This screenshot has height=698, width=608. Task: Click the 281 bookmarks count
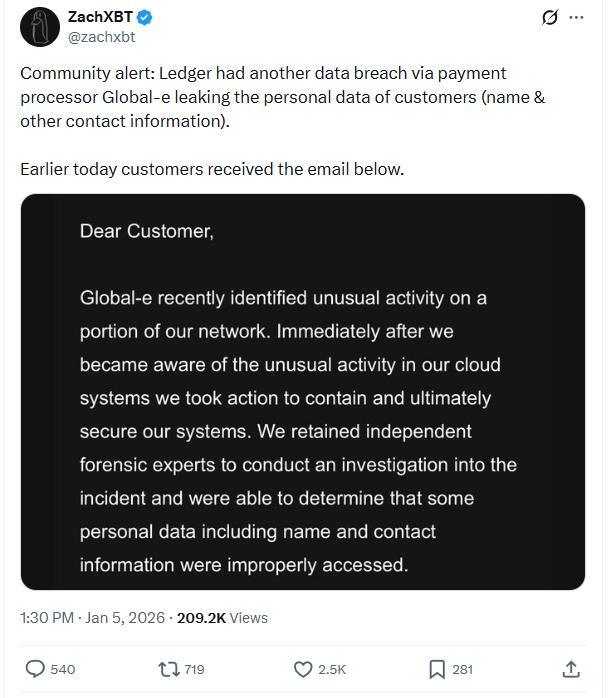point(462,669)
